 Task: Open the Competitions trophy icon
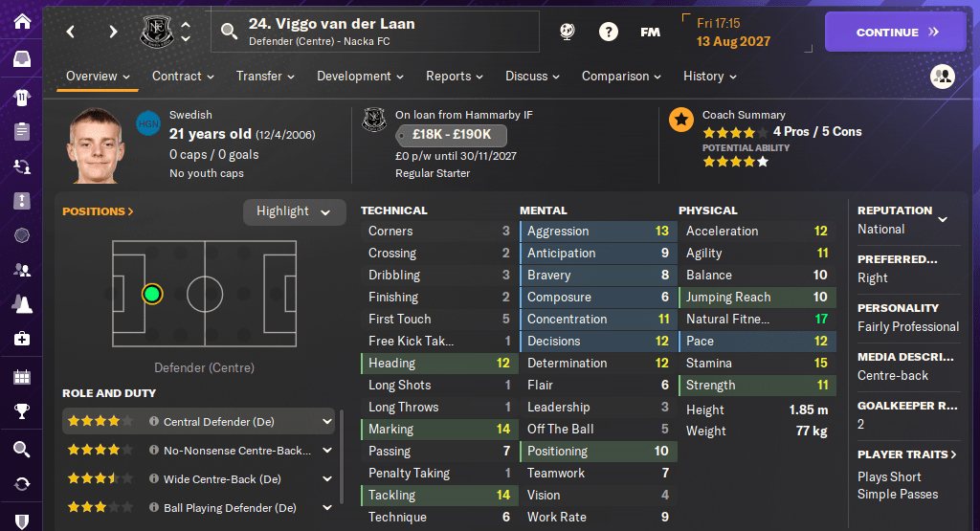[x=21, y=412]
